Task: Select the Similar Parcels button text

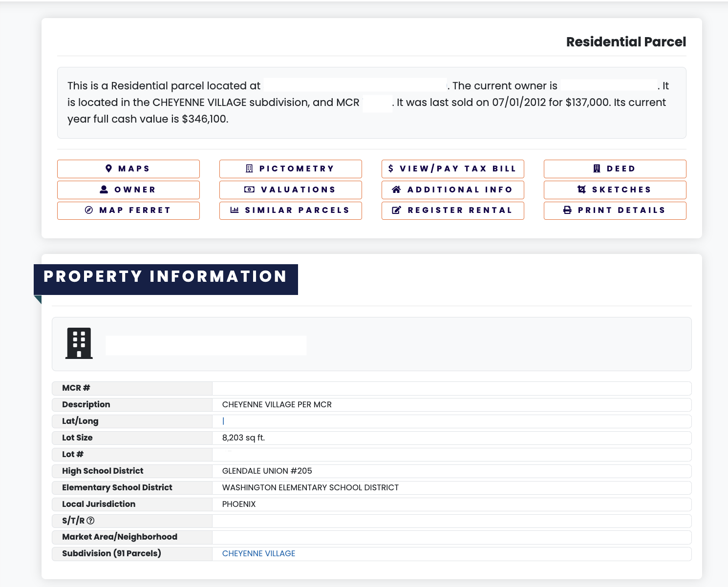Action: (x=297, y=210)
